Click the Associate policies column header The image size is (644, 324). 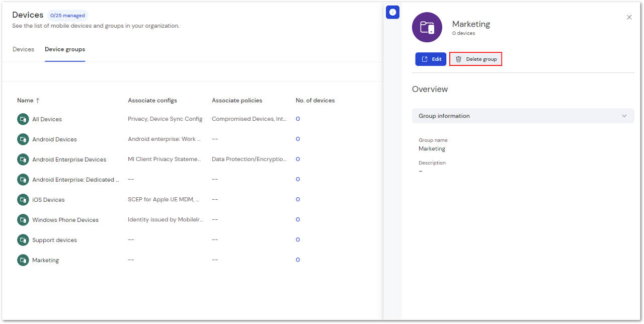237,101
